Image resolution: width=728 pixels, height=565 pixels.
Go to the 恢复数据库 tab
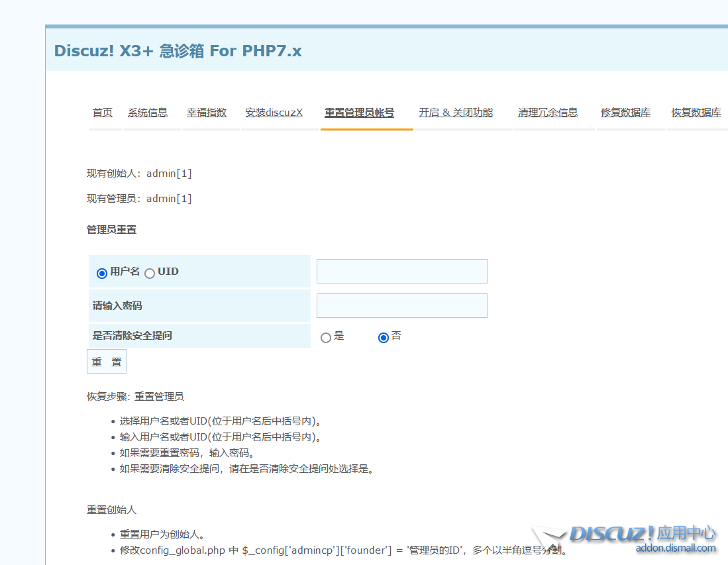[x=696, y=113]
